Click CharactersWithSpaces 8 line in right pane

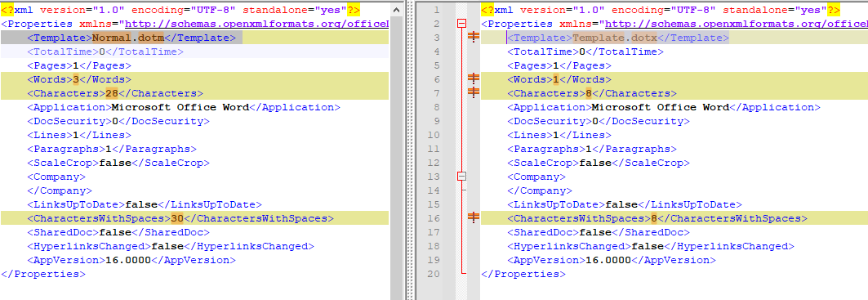[657, 218]
